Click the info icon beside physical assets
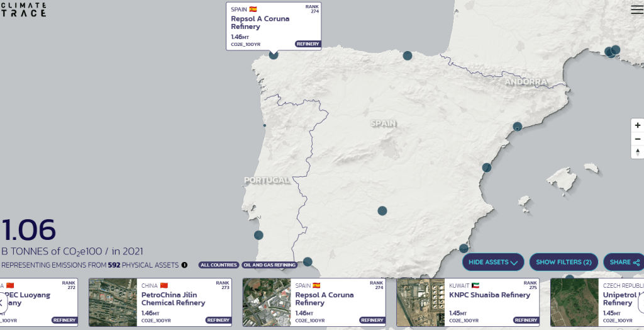The image size is (644, 330). pyautogui.click(x=184, y=265)
